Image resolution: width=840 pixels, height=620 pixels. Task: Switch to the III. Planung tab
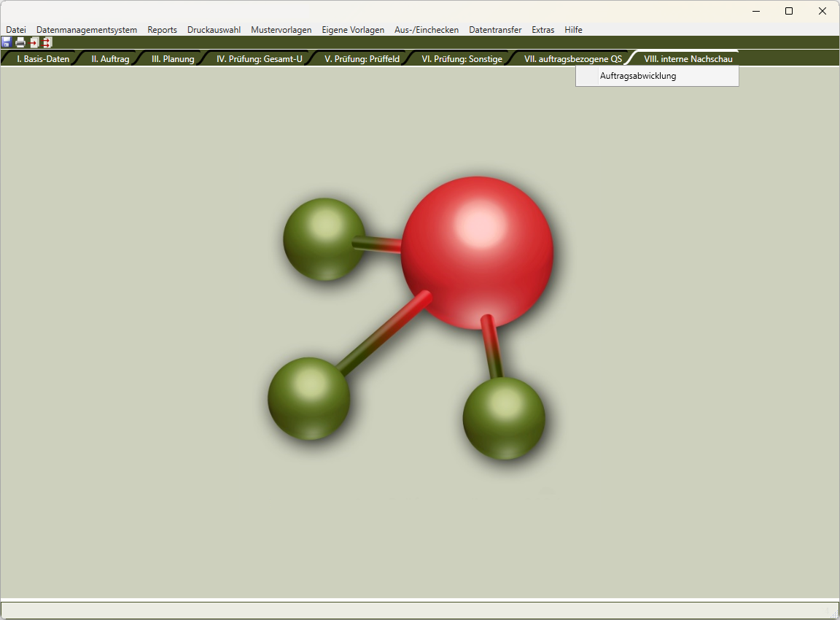click(x=173, y=59)
